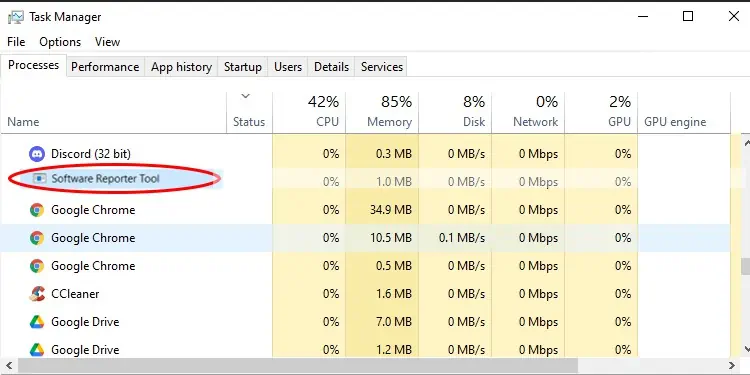
Task: Select the Discord (32 bit) process row
Action: 366,154
